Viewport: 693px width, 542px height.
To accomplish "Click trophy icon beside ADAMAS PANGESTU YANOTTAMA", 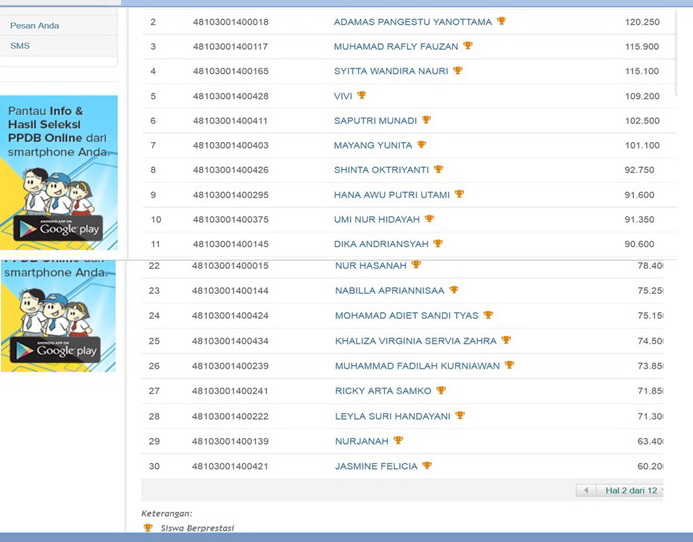I will coord(501,21).
